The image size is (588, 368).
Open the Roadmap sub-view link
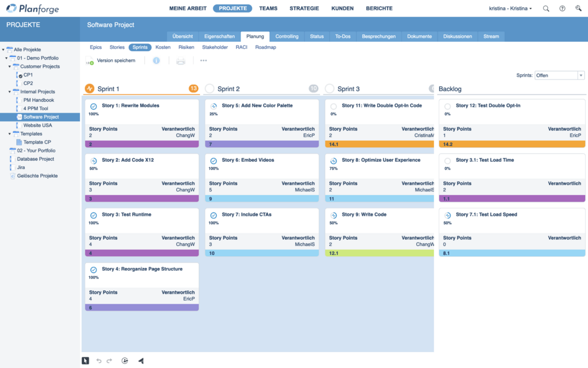[x=265, y=47]
